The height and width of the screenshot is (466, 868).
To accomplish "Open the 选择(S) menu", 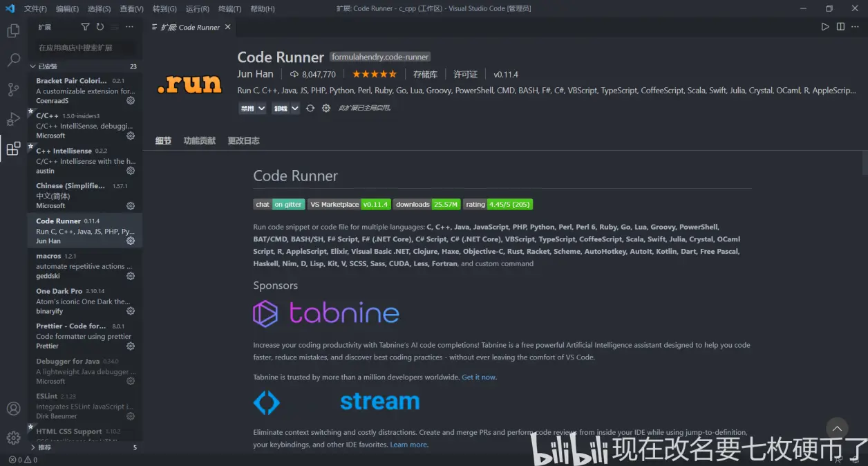I will (x=100, y=9).
